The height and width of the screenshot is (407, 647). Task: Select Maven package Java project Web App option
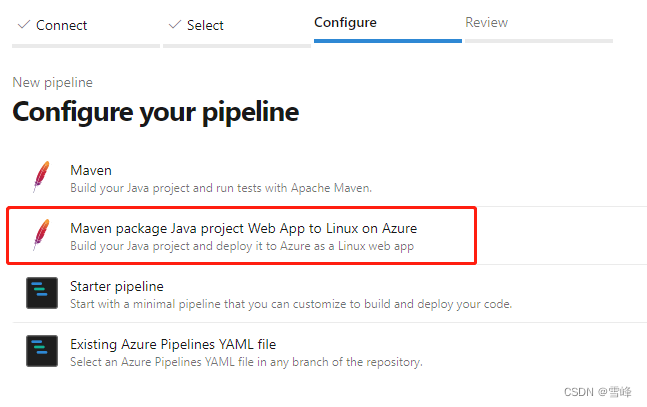coord(243,228)
